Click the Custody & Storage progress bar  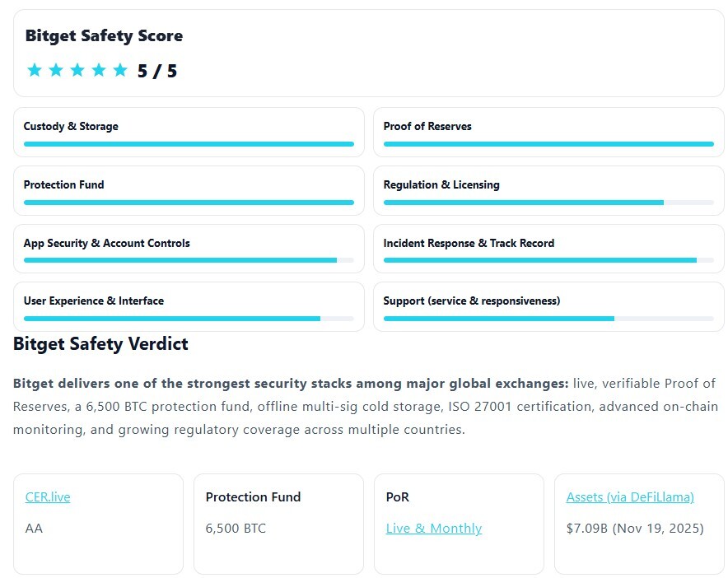click(x=187, y=143)
